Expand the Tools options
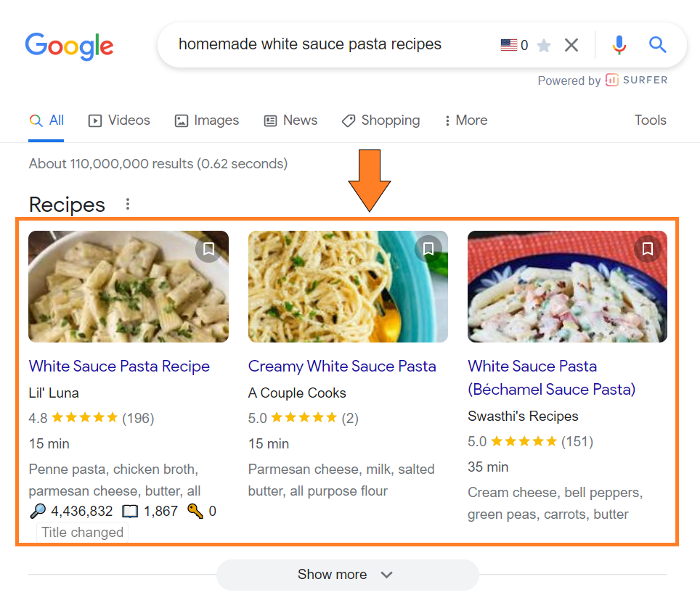The height and width of the screenshot is (603, 700). pyautogui.click(x=649, y=120)
